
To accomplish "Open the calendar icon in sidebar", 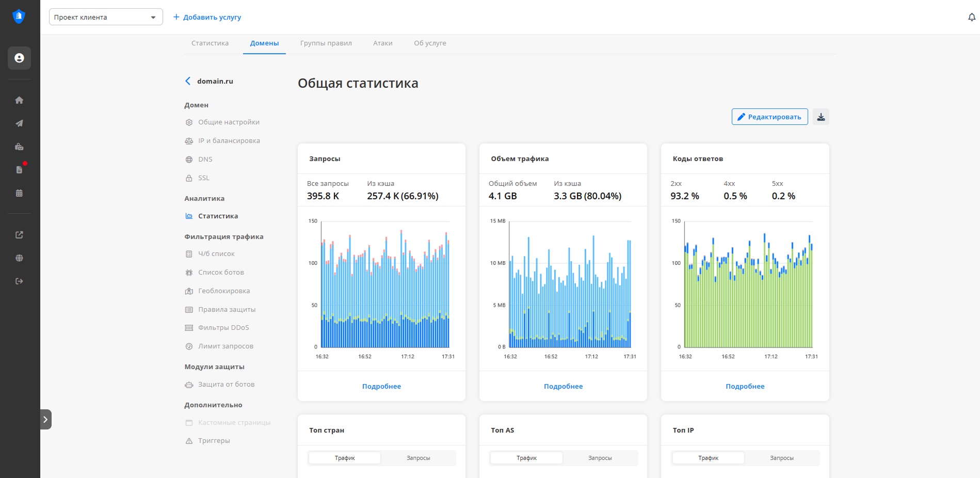I will pyautogui.click(x=19, y=193).
